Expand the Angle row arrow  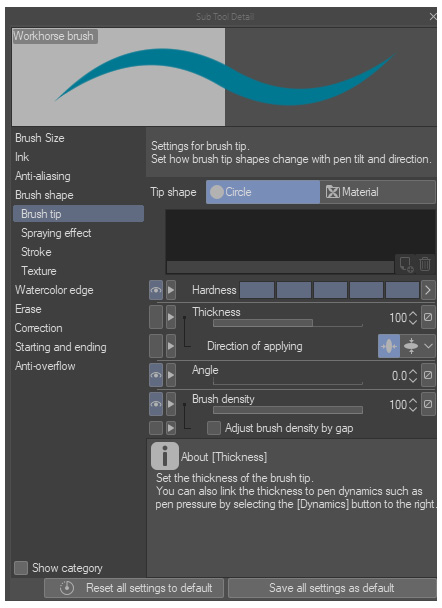[171, 375]
